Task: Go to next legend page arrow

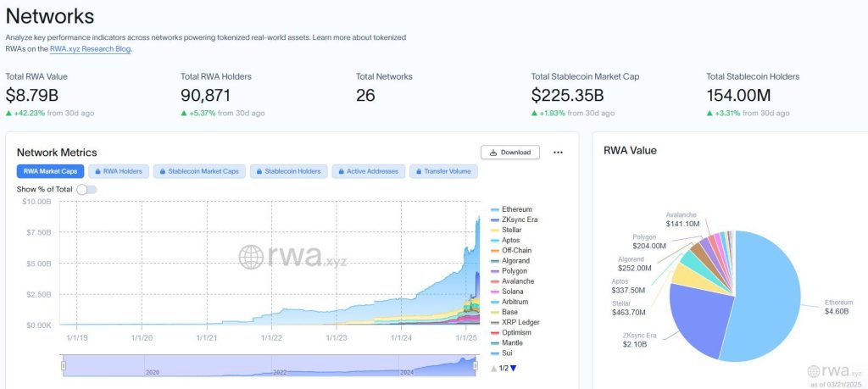Action: (513, 368)
